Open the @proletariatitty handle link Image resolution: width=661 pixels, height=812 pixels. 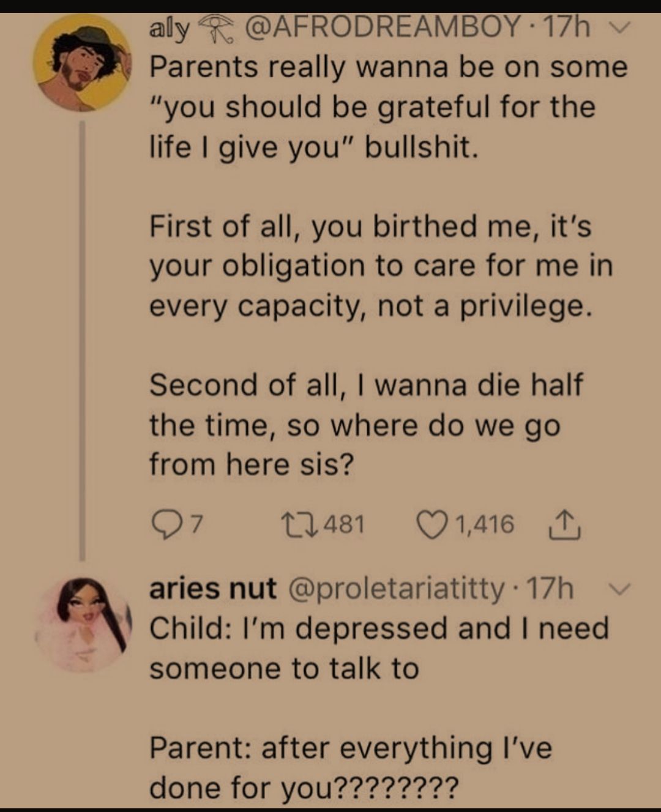(x=395, y=589)
